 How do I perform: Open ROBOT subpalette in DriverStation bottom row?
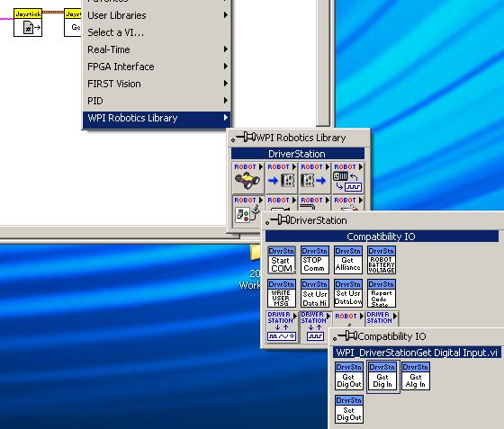point(349,319)
